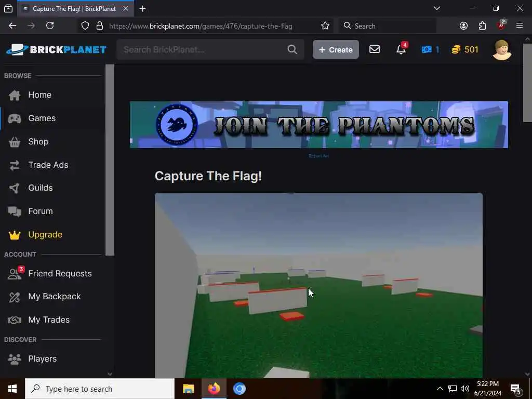Open the Windows Start menu
The width and height of the screenshot is (532, 399).
tap(12, 389)
